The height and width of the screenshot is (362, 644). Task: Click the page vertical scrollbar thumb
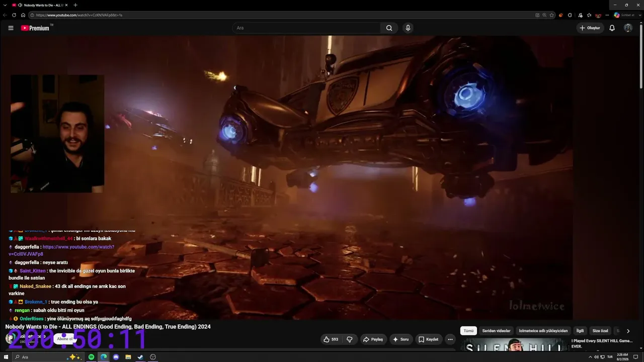[x=641, y=56]
